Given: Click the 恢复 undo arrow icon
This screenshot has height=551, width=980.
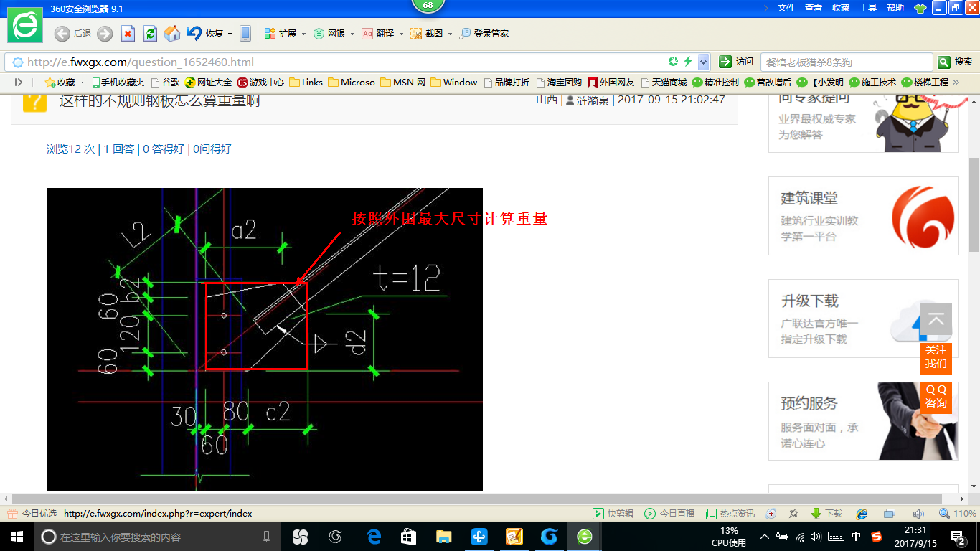Looking at the screenshot, I should click(194, 33).
